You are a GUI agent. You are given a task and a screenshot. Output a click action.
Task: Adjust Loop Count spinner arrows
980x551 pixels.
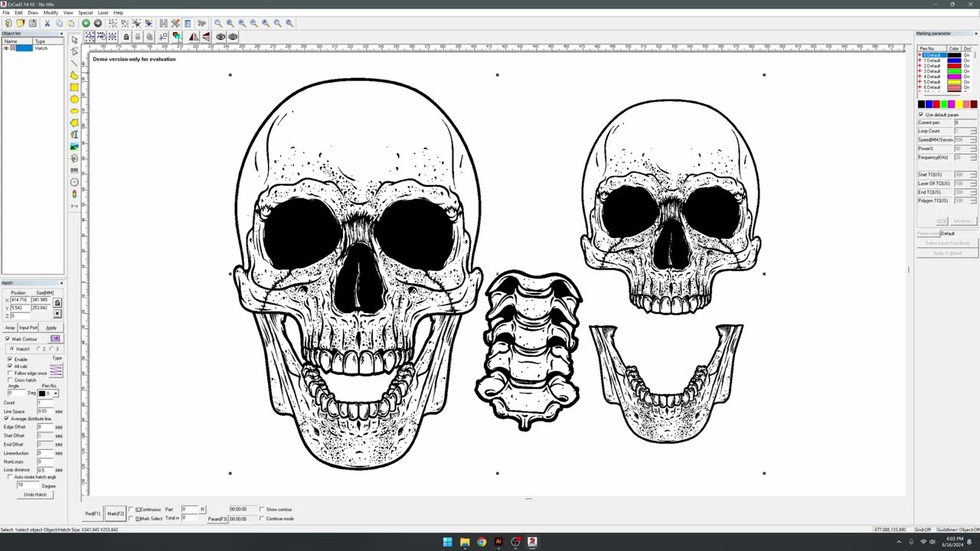tap(973, 131)
